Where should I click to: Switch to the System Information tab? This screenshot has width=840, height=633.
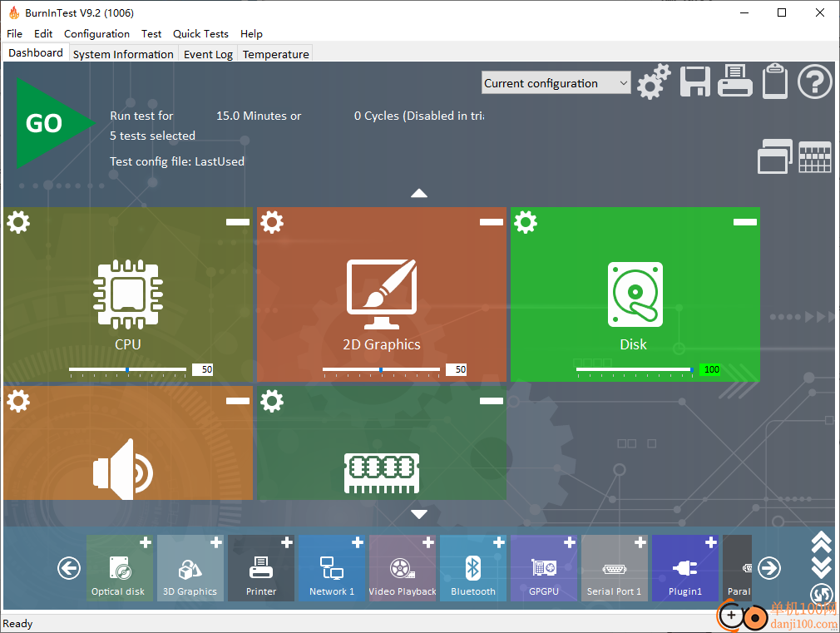pyautogui.click(x=123, y=54)
